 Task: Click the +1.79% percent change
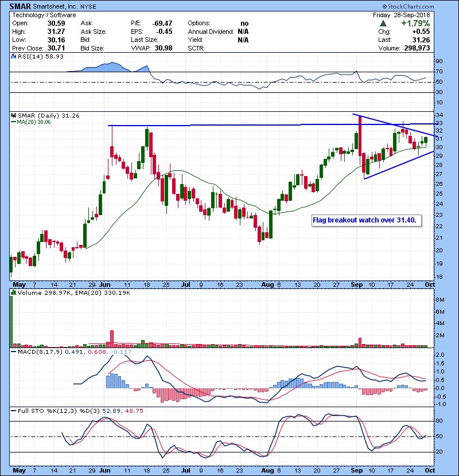click(415, 24)
